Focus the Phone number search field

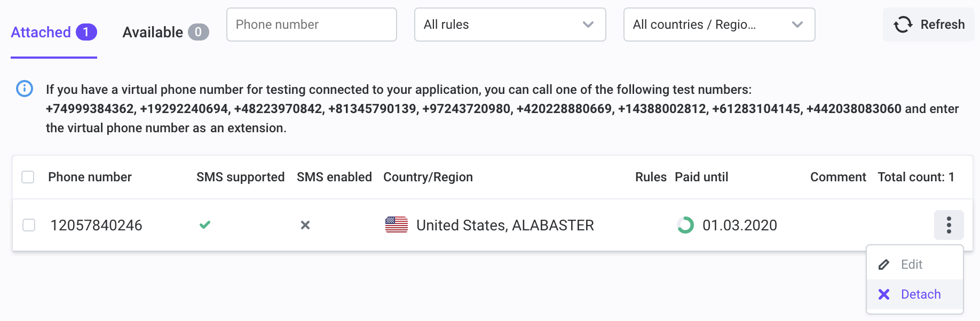click(x=312, y=25)
